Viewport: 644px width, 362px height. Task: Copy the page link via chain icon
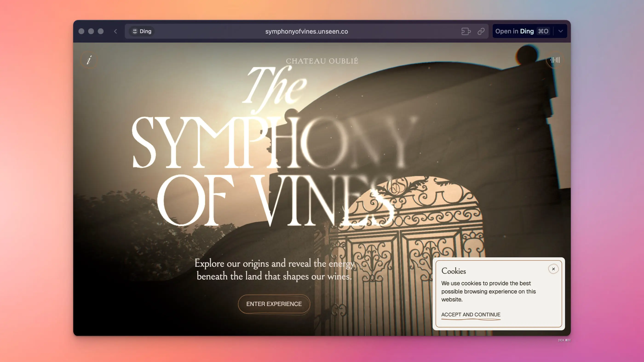tap(481, 31)
